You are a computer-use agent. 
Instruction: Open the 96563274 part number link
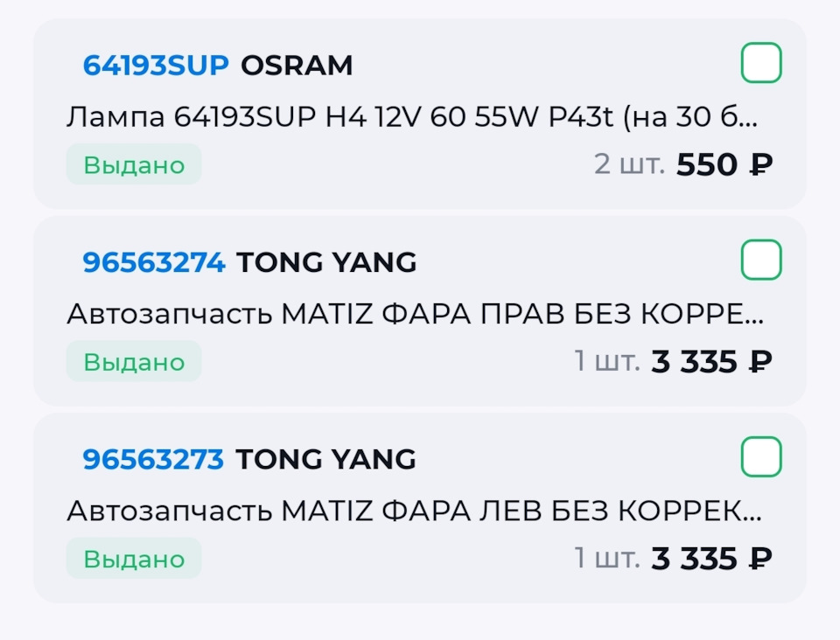154,262
